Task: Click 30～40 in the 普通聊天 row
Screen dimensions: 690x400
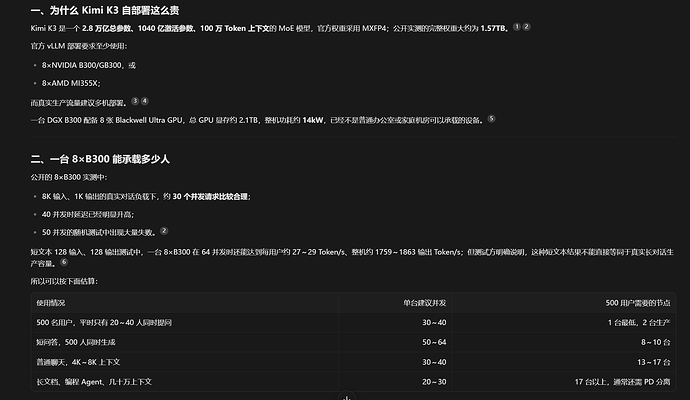Action: coord(434,362)
